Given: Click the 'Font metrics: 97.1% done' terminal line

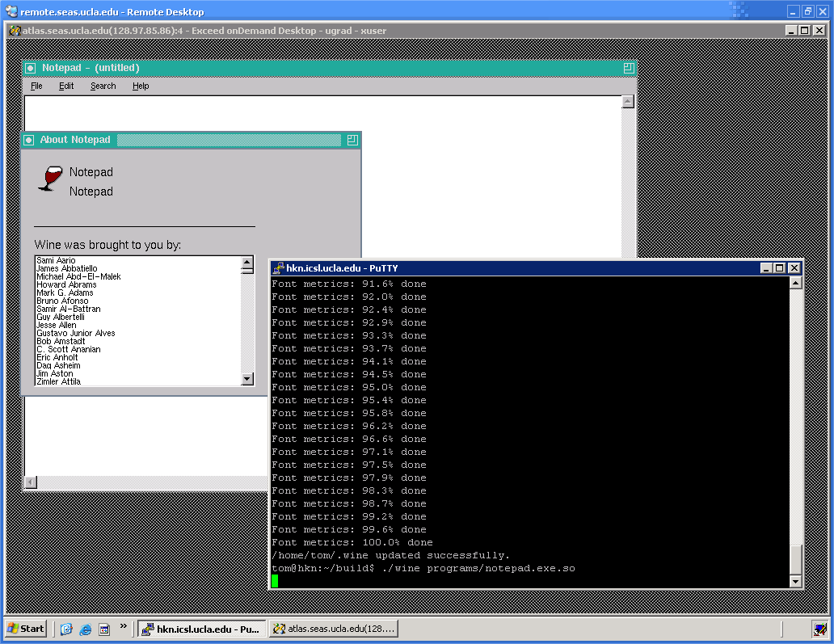Looking at the screenshot, I should [x=349, y=452].
